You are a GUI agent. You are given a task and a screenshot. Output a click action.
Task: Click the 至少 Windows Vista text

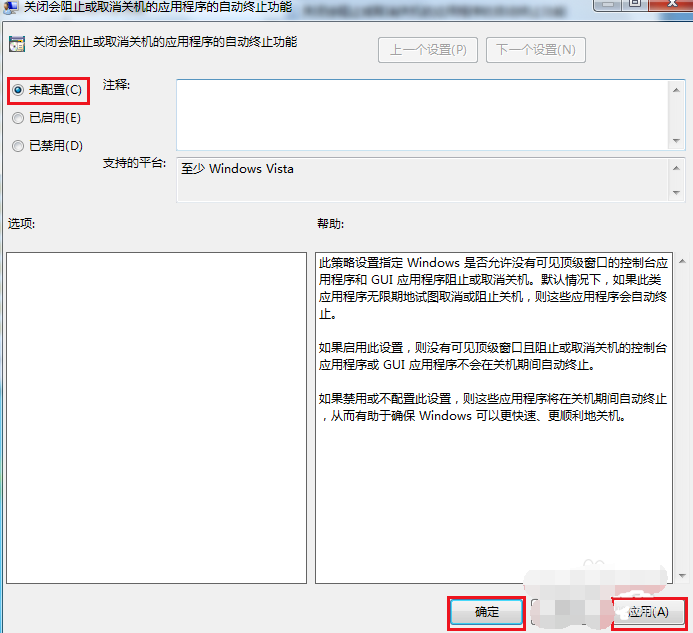[237, 169]
